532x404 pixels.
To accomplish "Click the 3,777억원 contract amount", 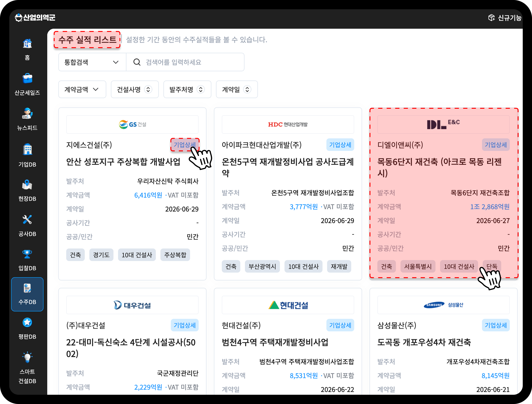I will tap(304, 207).
